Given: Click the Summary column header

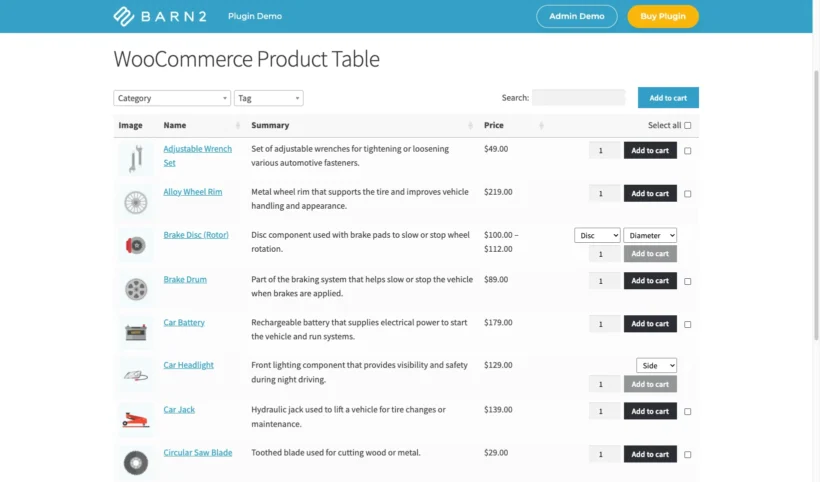Looking at the screenshot, I should (x=270, y=125).
